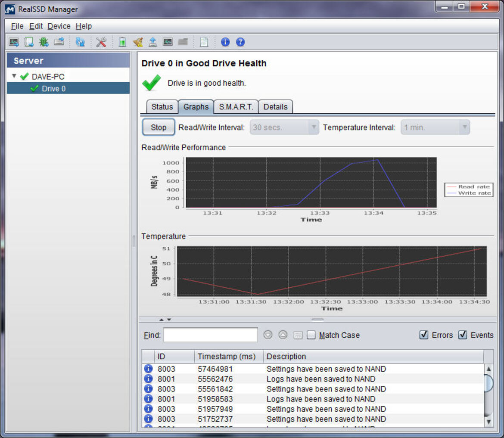
Task: Click the blue refresh arrows icon
Action: click(80, 42)
